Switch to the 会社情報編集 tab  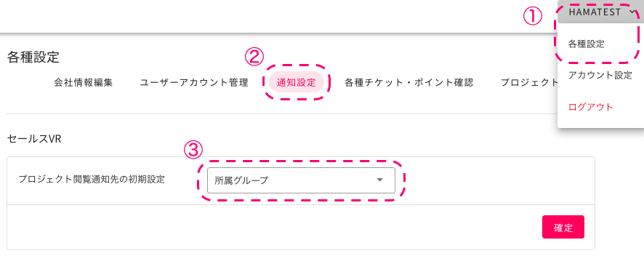click(x=84, y=83)
